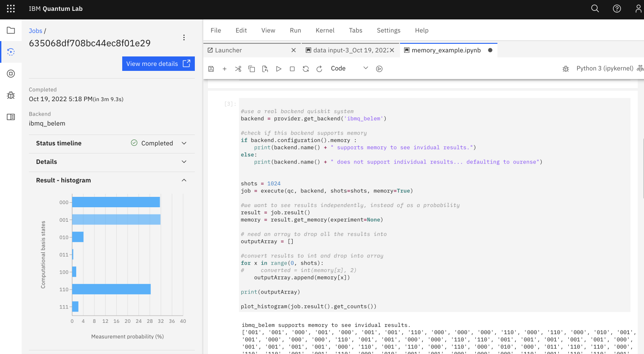This screenshot has width=644, height=354.
Task: Click the 010 histogram bar
Action: pyautogui.click(x=78, y=237)
